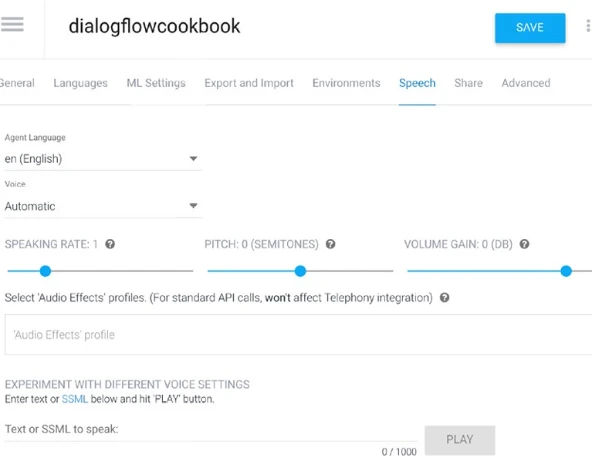
Task: Click the PLAY button
Action: (x=459, y=440)
